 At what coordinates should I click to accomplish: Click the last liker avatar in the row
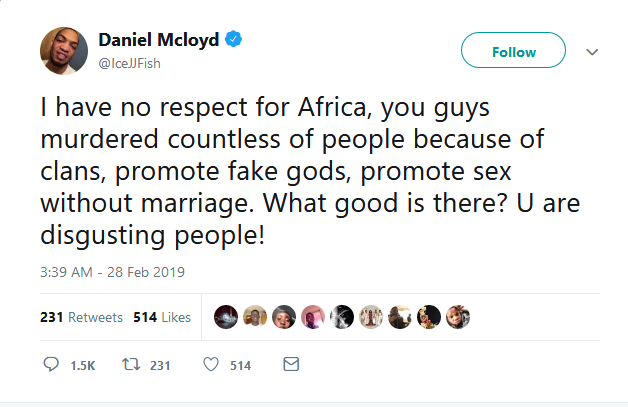459,317
